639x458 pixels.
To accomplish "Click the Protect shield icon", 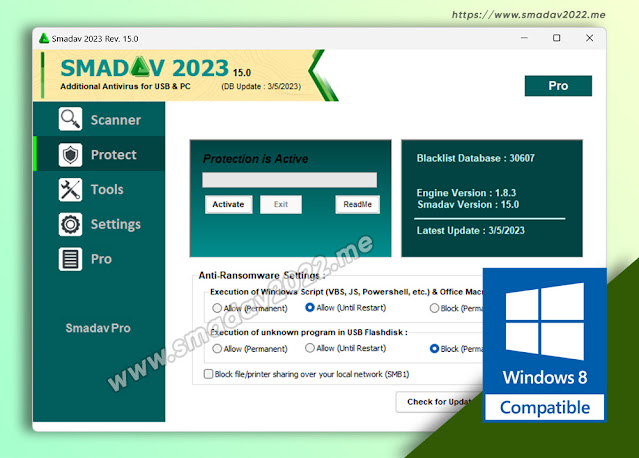I will [x=70, y=155].
